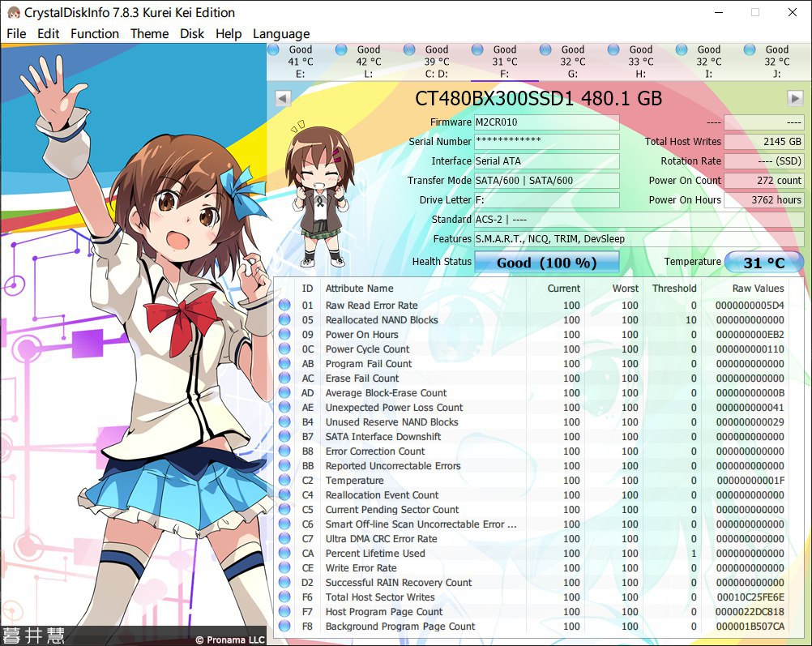Click the Good (100 %) health status button

point(547,262)
